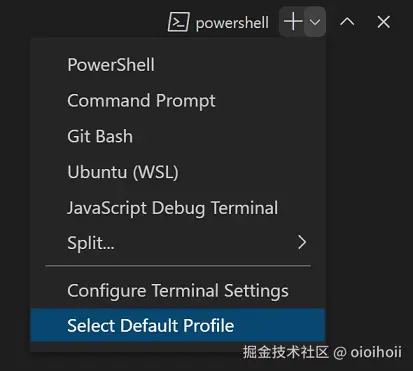Maximize the panel with the up chevron

click(x=347, y=22)
